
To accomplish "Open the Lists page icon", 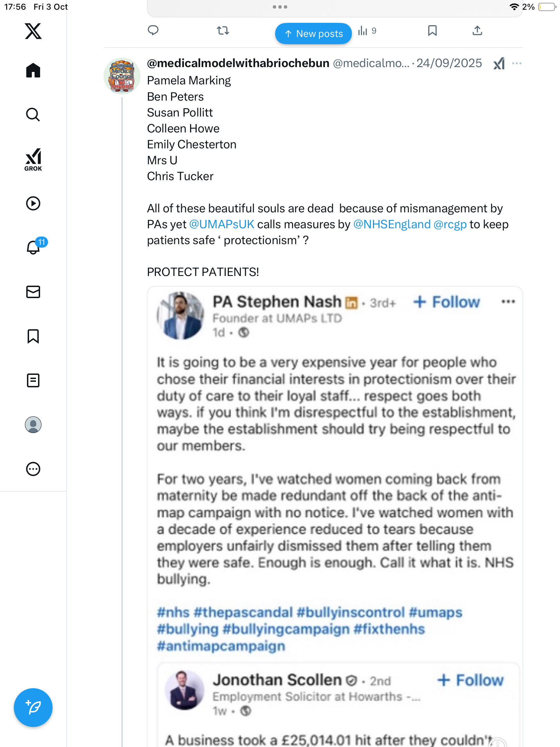I will coord(33,380).
